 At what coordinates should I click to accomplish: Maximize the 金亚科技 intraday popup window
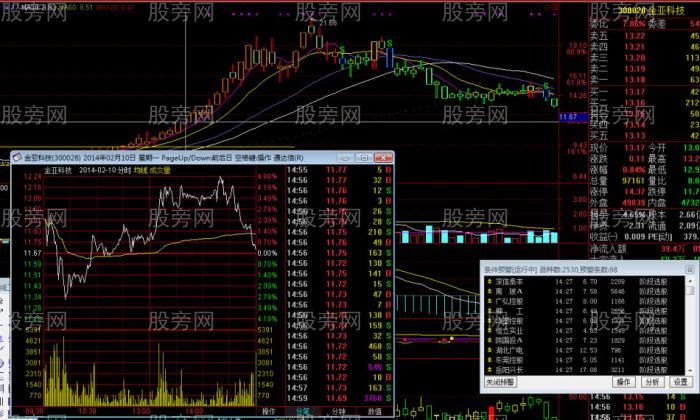364,158
